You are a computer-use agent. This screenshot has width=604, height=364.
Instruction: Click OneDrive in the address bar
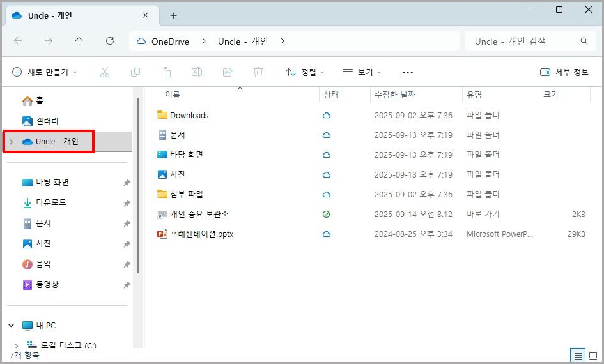pos(170,41)
